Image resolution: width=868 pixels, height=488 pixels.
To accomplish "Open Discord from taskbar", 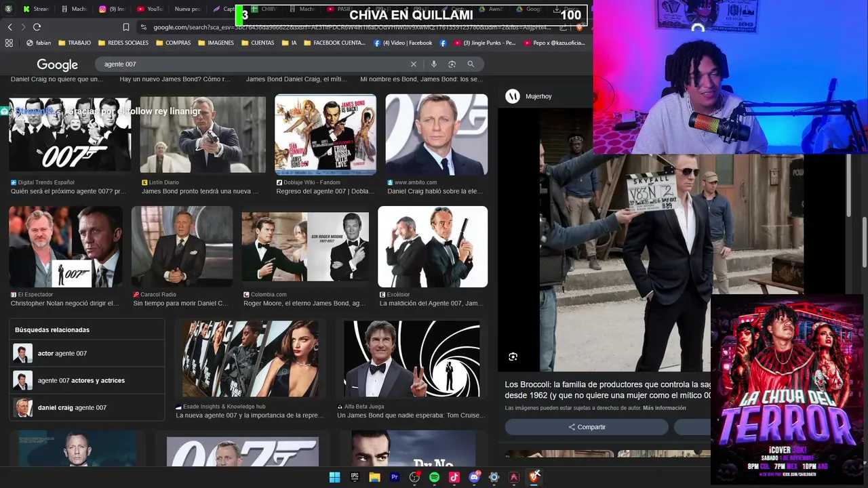I will 474,477.
